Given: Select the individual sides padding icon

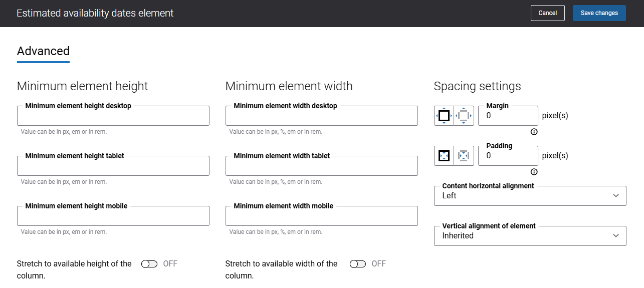Looking at the screenshot, I should click(464, 156).
